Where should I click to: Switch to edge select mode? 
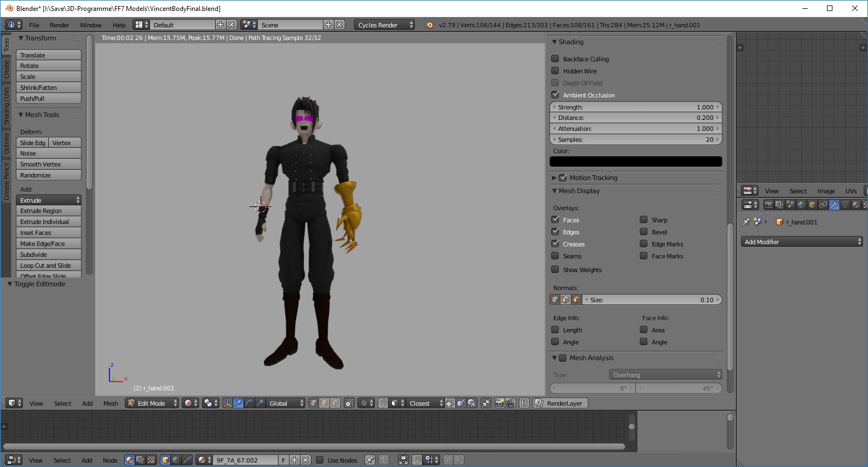[325, 403]
